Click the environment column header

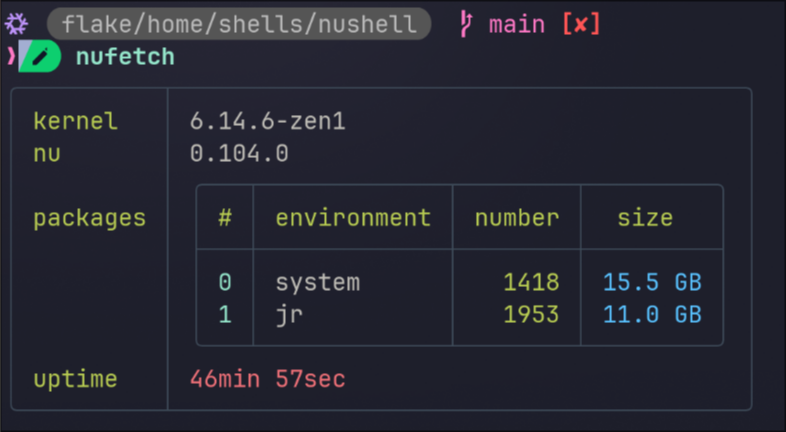353,218
